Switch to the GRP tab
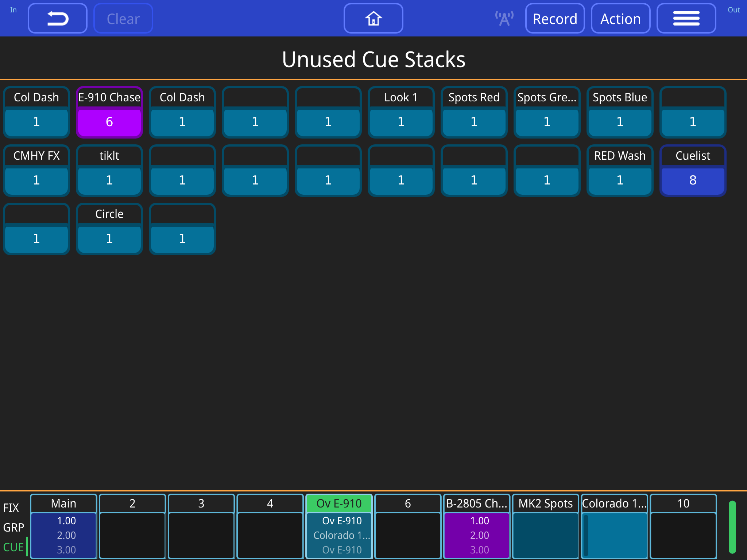This screenshot has height=560, width=747. point(13,527)
